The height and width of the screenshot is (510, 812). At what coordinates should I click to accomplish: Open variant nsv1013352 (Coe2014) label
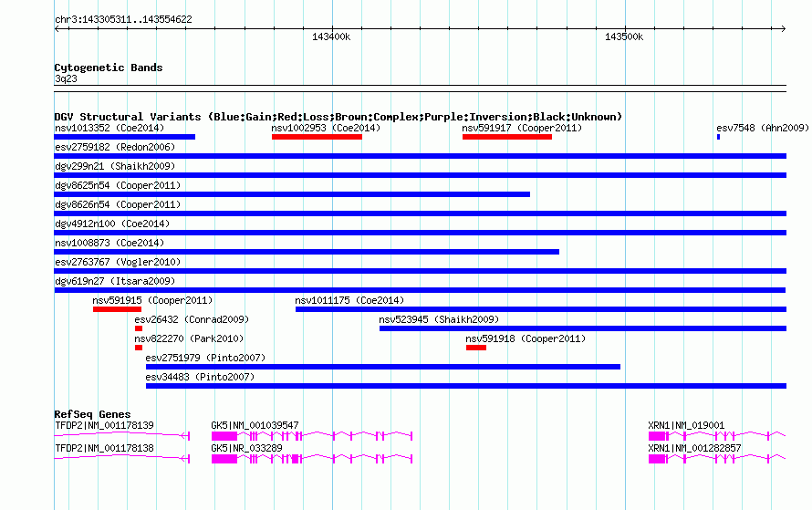click(109, 128)
